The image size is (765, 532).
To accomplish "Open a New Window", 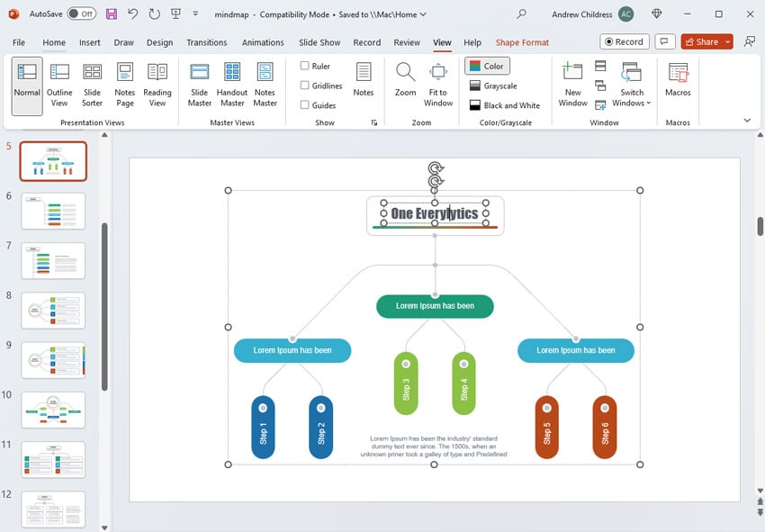I will [572, 85].
